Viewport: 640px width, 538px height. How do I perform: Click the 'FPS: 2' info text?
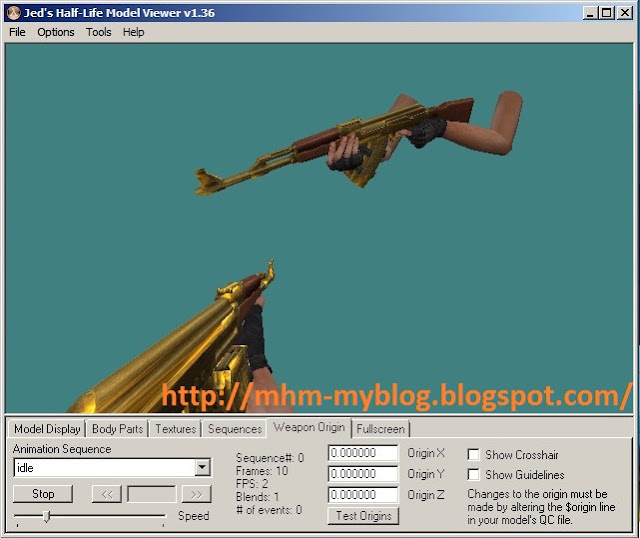coord(252,484)
